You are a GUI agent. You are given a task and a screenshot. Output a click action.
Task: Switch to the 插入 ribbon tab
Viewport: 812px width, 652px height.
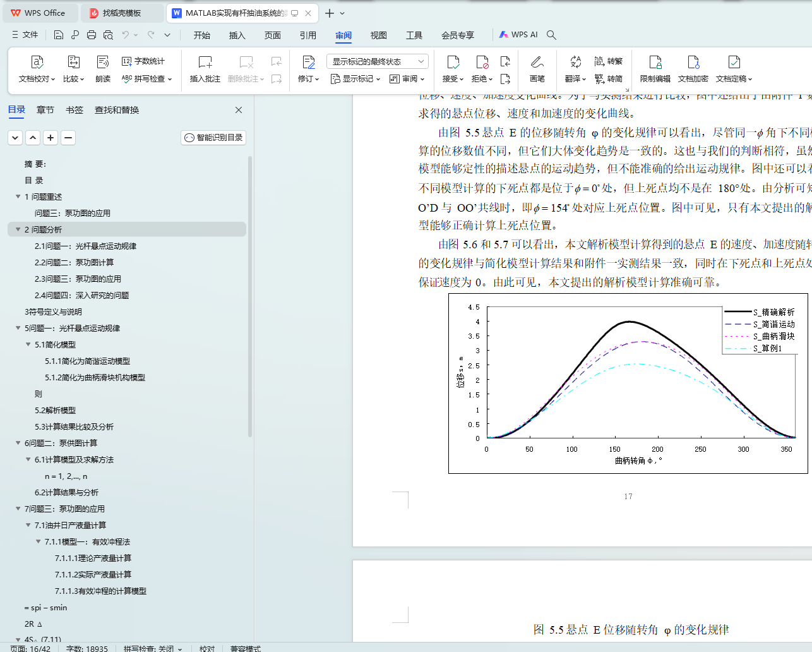pos(237,35)
